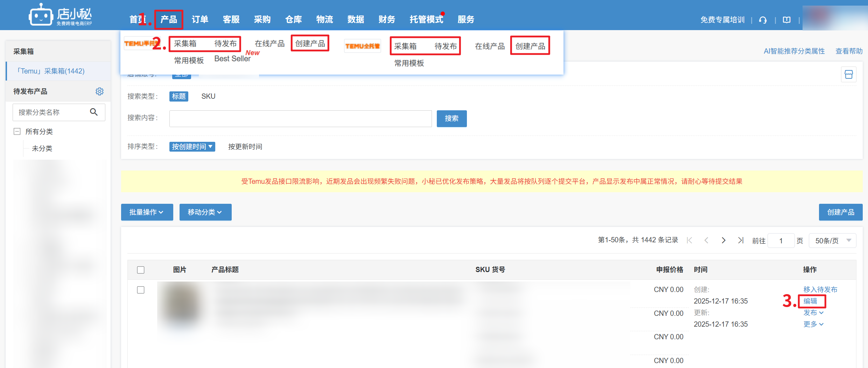Screen dimensions: 868x368
Task: Open the help book icon in header
Action: point(787,20)
